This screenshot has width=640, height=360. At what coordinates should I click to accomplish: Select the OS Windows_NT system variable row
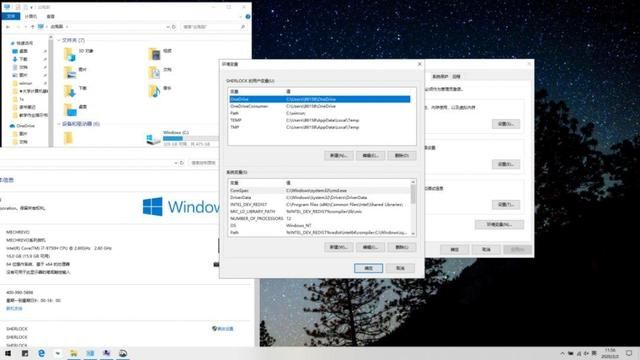point(319,225)
